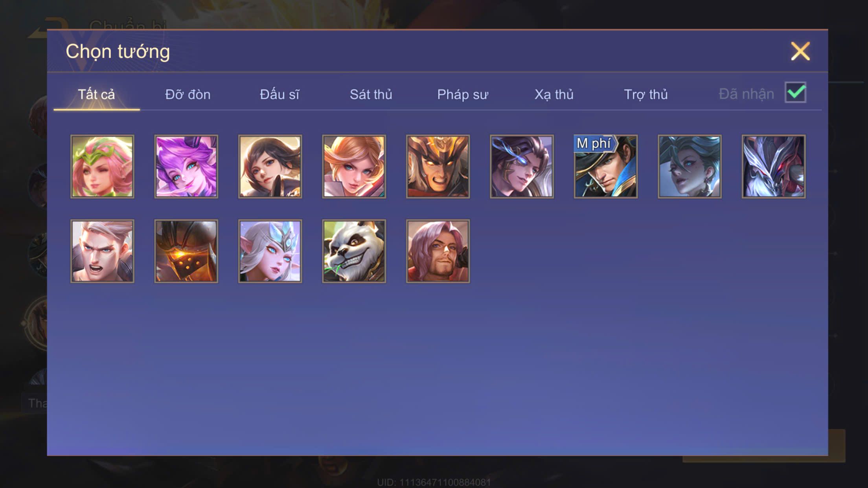Switch to the "Đỡ đòn" tab
The height and width of the screenshot is (488, 868).
point(188,95)
